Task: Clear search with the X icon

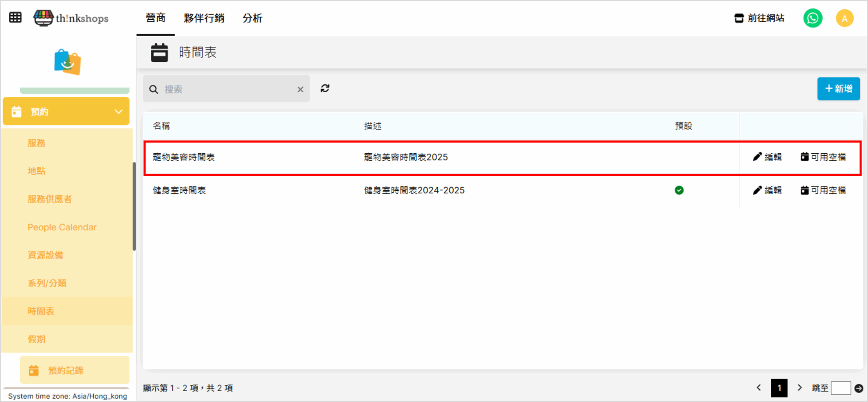Action: [x=300, y=89]
